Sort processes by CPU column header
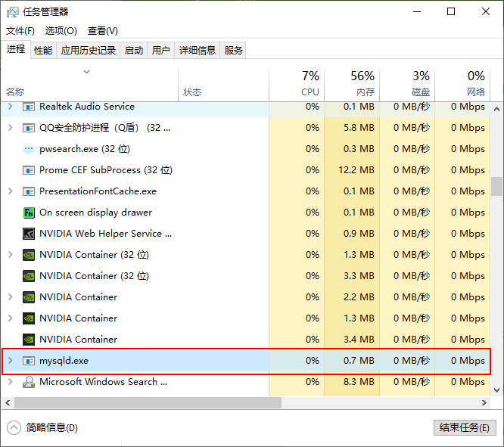The width and height of the screenshot is (504, 447). tap(297, 83)
